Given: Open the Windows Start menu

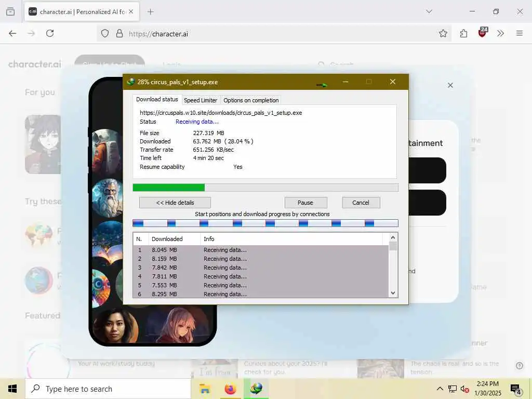Looking at the screenshot, I should click(12, 389).
